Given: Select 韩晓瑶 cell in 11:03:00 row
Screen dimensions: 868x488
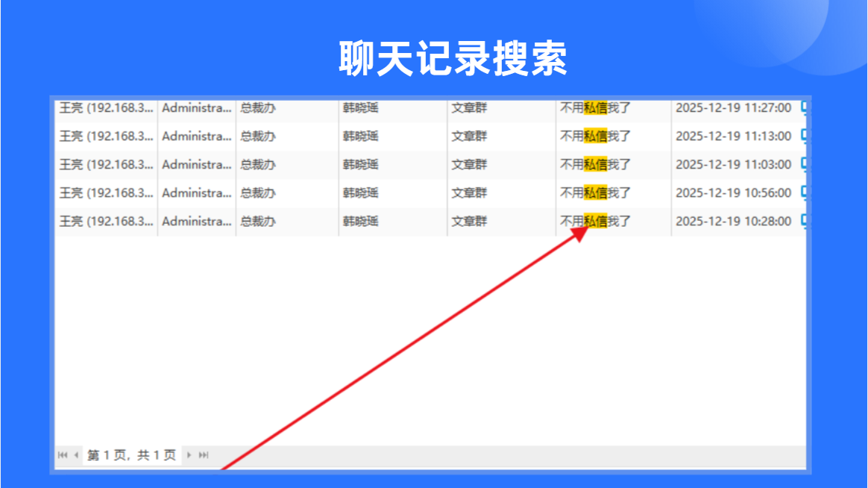Looking at the screenshot, I should 393,164.
